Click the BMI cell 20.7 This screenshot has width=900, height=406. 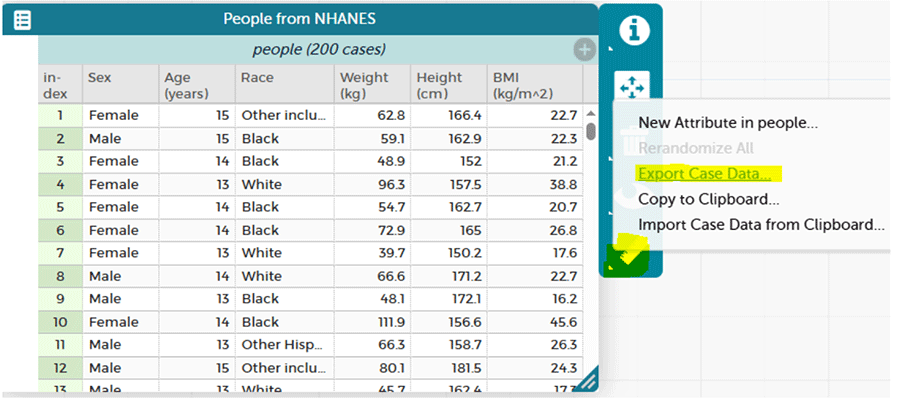click(535, 207)
